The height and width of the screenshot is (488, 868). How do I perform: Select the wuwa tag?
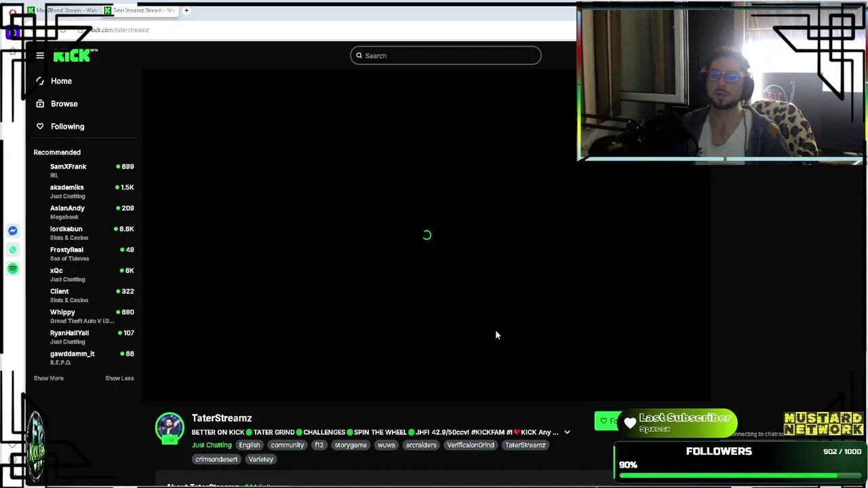coord(387,445)
